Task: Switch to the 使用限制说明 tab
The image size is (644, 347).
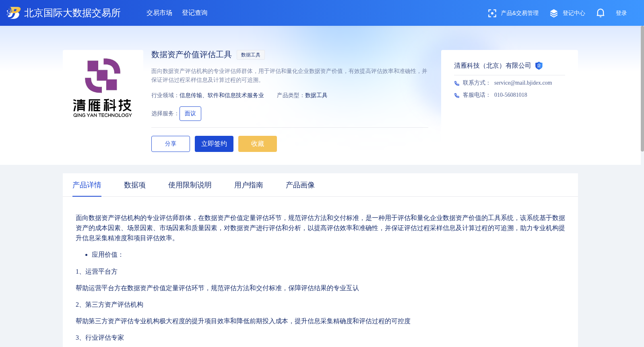Action: tap(190, 185)
